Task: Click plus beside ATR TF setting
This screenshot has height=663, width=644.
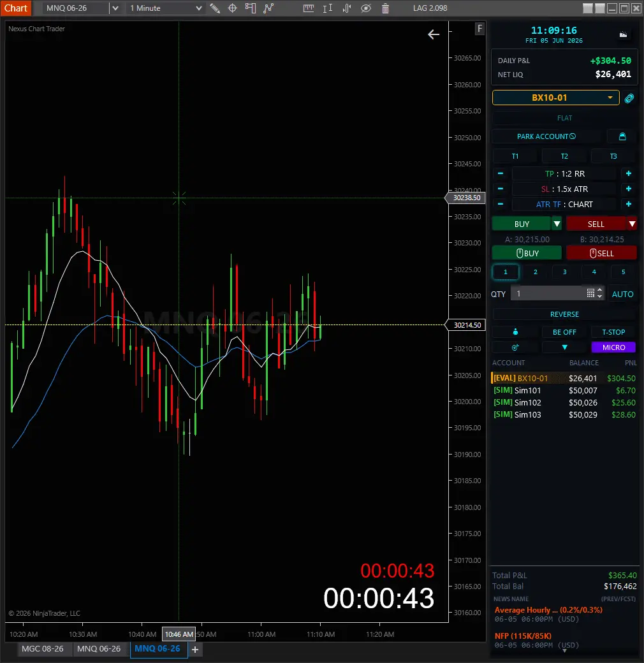Action: tap(628, 204)
